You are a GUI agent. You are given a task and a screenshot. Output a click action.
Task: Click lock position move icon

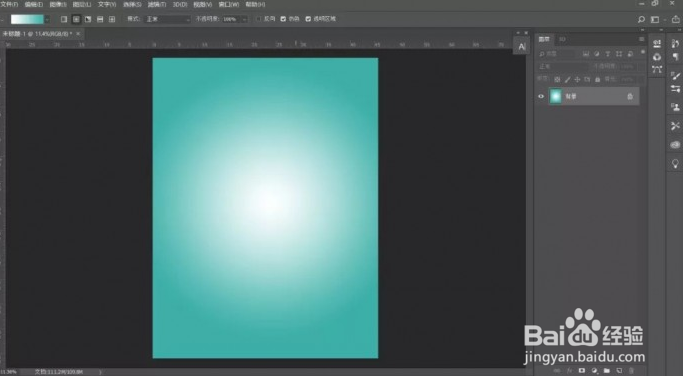[577, 80]
